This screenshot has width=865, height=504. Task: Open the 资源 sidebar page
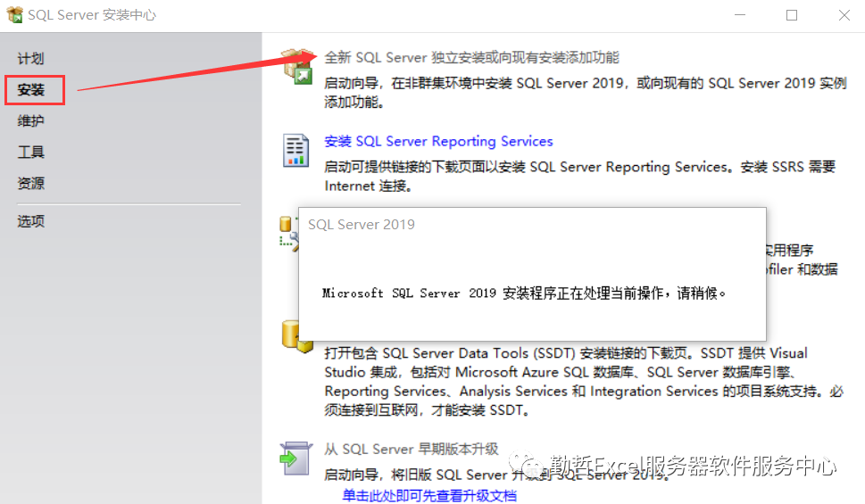30,183
